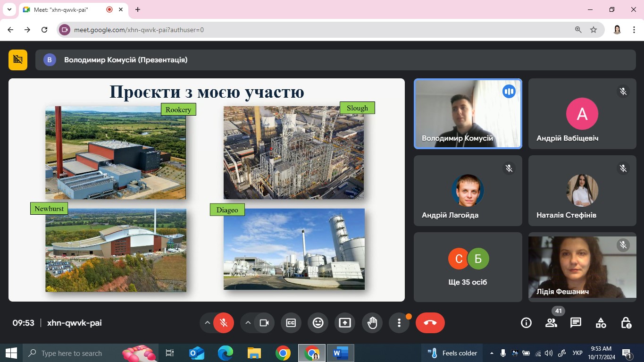The height and width of the screenshot is (362, 644).
Task: Open host controls lock icon
Action: (626, 323)
